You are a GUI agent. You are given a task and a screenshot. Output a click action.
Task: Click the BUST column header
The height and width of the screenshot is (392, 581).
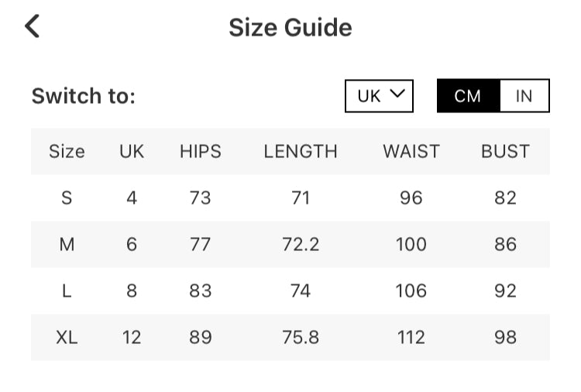tap(505, 151)
